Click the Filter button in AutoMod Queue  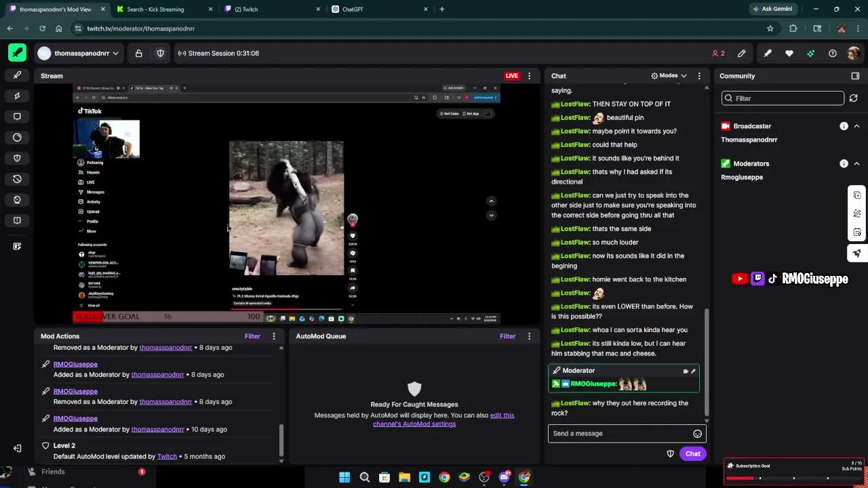[508, 336]
